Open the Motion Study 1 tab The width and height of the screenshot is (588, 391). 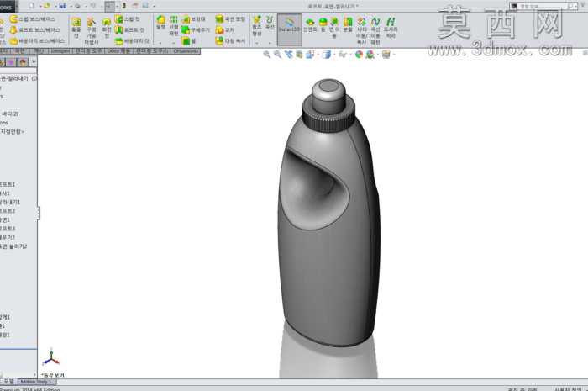click(36, 382)
